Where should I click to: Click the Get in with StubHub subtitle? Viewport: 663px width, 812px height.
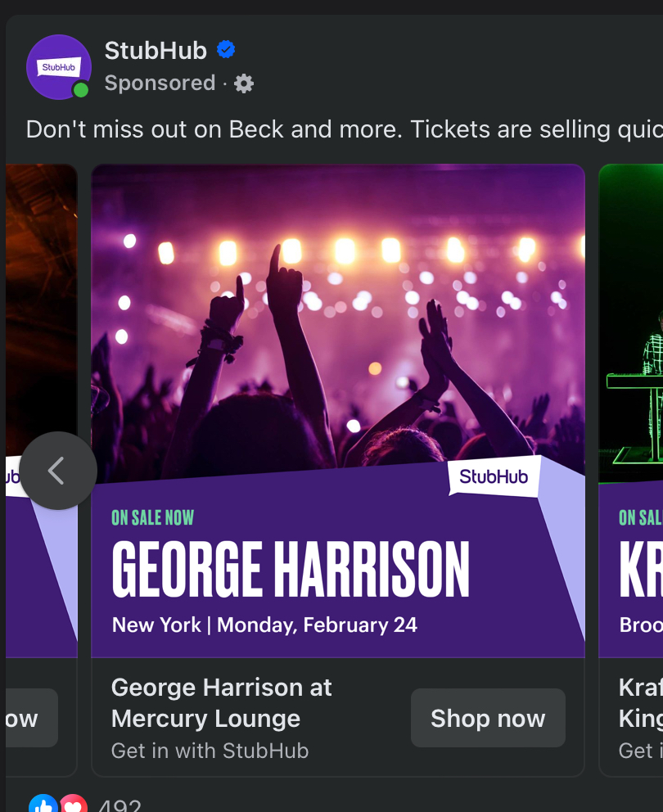point(210,751)
